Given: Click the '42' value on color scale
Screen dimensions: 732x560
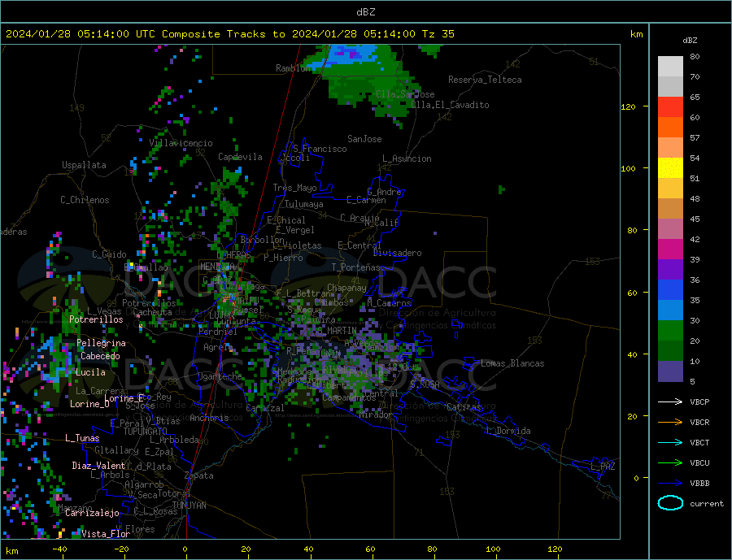Looking at the screenshot, I should tap(695, 240).
